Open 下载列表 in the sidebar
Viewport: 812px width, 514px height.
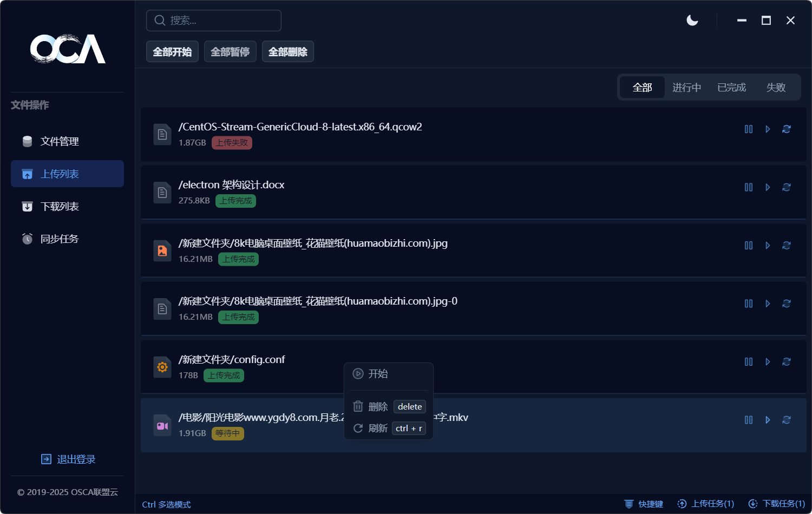[60, 207]
